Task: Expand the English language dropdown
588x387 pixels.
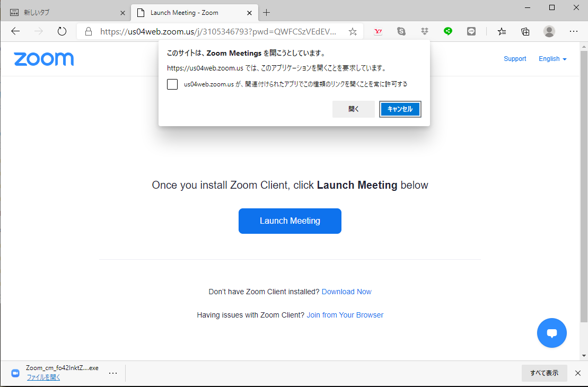Action: pos(553,59)
